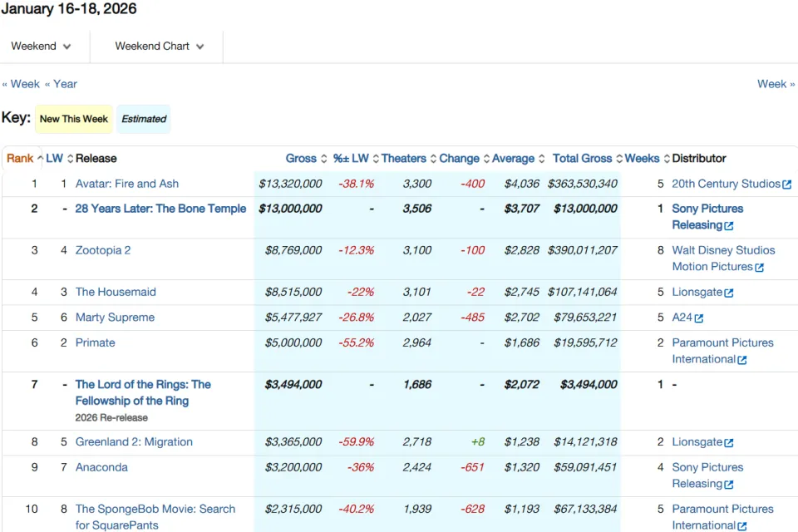Click external icon beside Walt Disney Studios
Image resolution: width=798 pixels, height=532 pixels.
click(x=759, y=268)
